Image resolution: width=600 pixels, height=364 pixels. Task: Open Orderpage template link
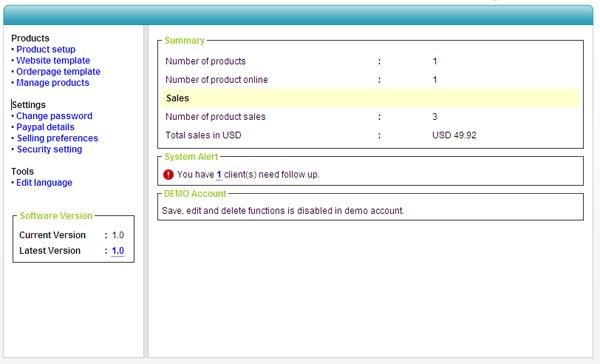click(x=58, y=72)
